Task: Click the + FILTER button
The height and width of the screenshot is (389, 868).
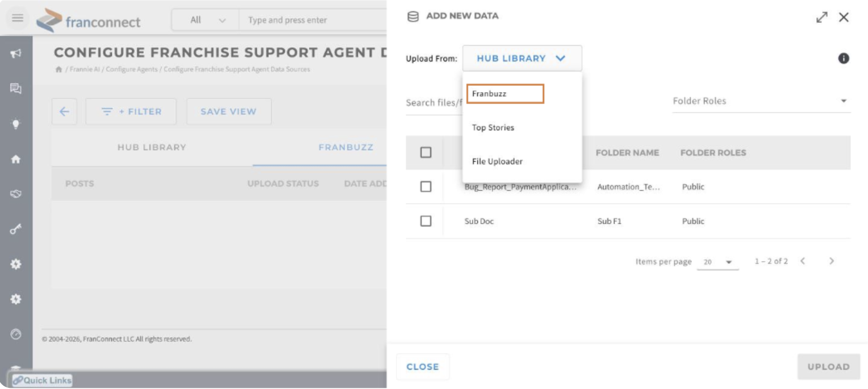Action: 131,111
